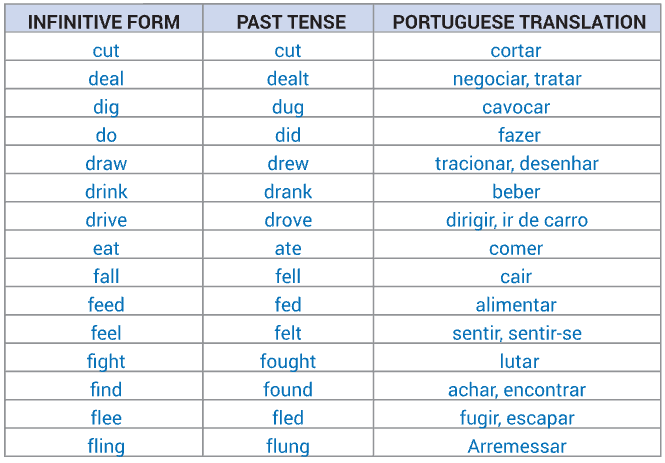Click the PORTUGUESE TRANSLATION column header
Viewport: 665px width, 463px height.
[x=519, y=22]
